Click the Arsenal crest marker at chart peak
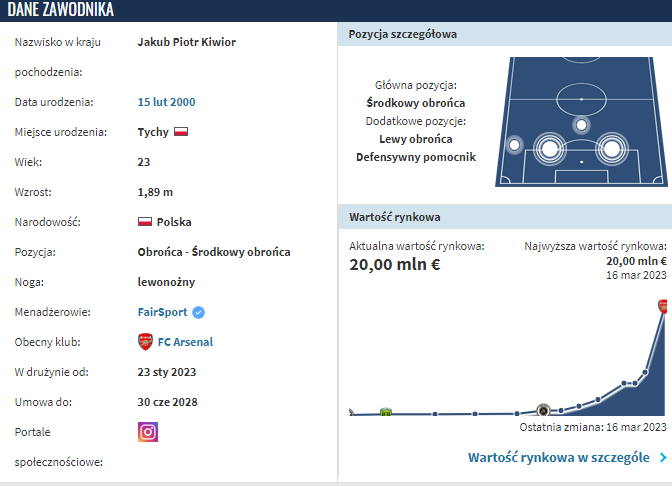This screenshot has width=672, height=486. point(663,306)
